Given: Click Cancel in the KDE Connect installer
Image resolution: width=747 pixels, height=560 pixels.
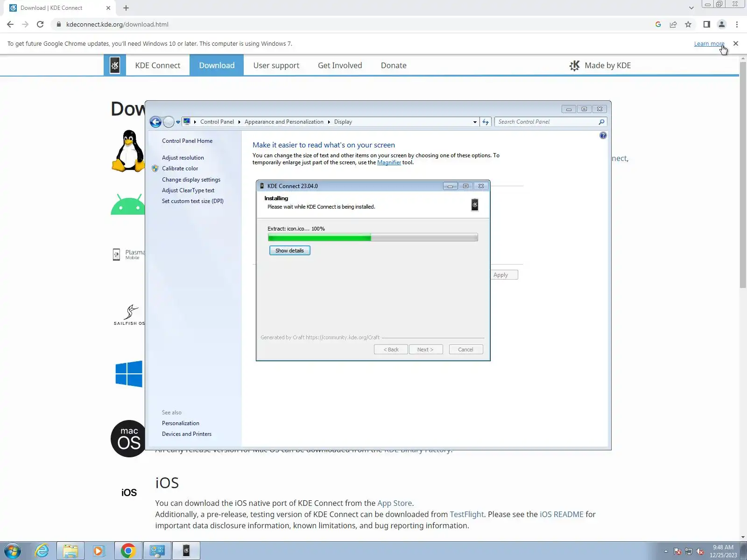Looking at the screenshot, I should pyautogui.click(x=465, y=350).
